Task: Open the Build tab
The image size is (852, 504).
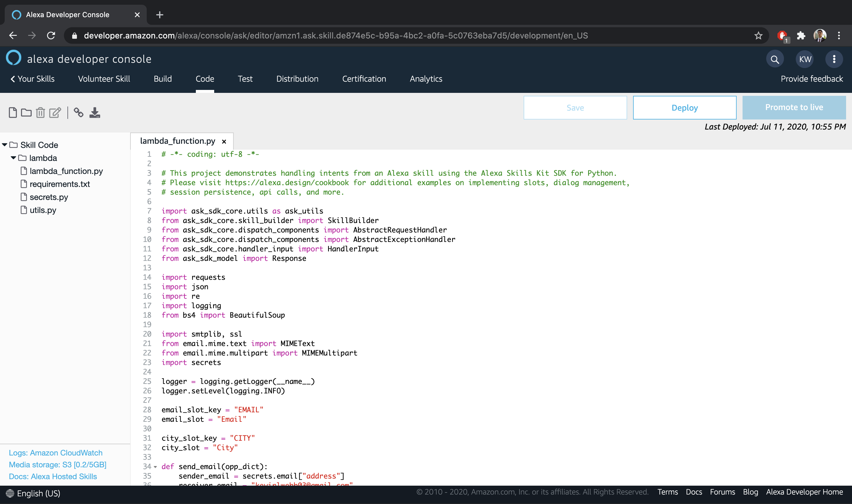Action: click(163, 79)
